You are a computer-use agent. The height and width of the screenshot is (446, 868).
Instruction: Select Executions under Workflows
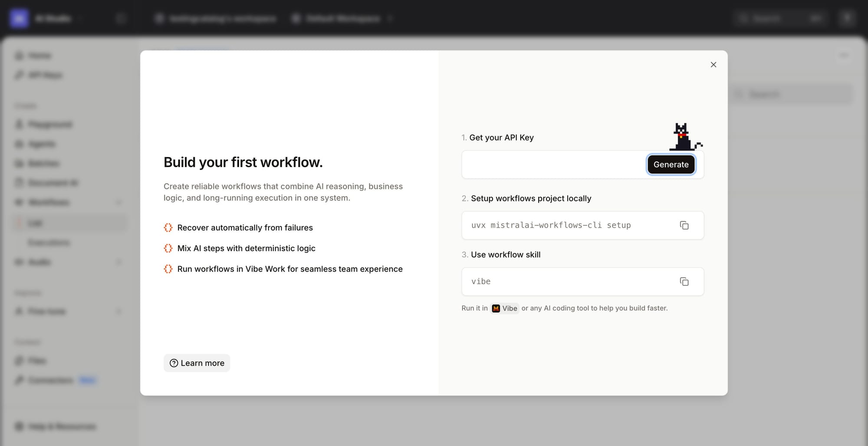click(x=49, y=242)
